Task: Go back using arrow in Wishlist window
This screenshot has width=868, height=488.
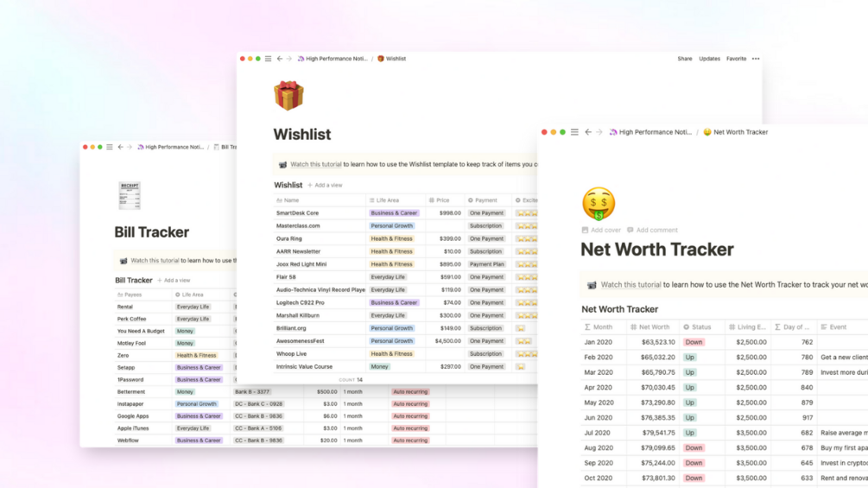Action: [x=280, y=59]
